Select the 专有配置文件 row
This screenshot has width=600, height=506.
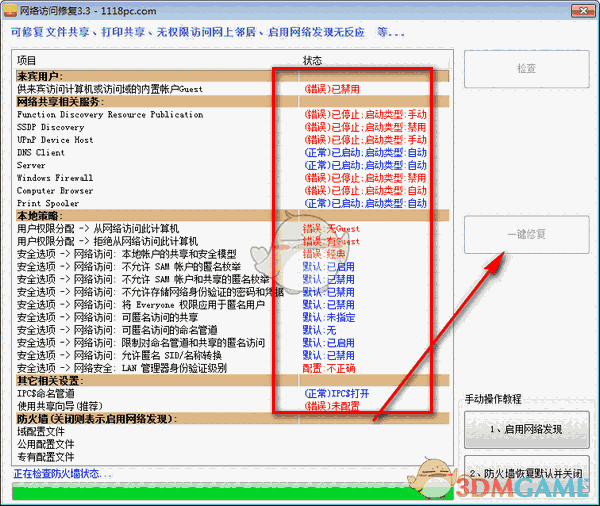pyautogui.click(x=232, y=457)
